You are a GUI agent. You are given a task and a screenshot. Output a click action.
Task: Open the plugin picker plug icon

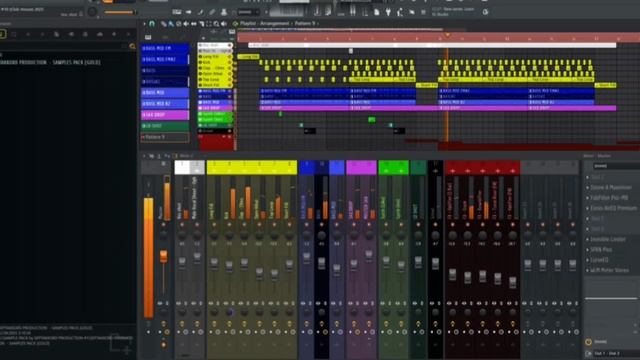click(x=388, y=12)
